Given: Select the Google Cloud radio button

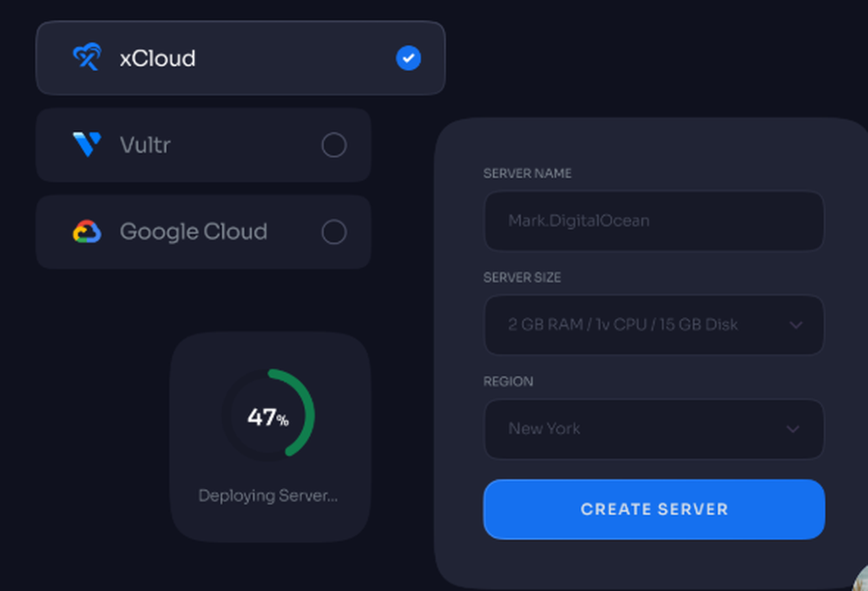Looking at the screenshot, I should click(x=334, y=232).
